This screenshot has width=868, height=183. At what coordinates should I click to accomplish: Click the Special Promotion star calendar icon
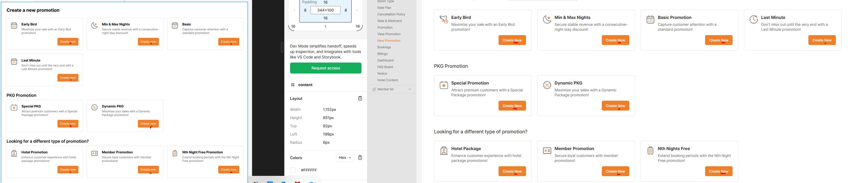click(444, 85)
